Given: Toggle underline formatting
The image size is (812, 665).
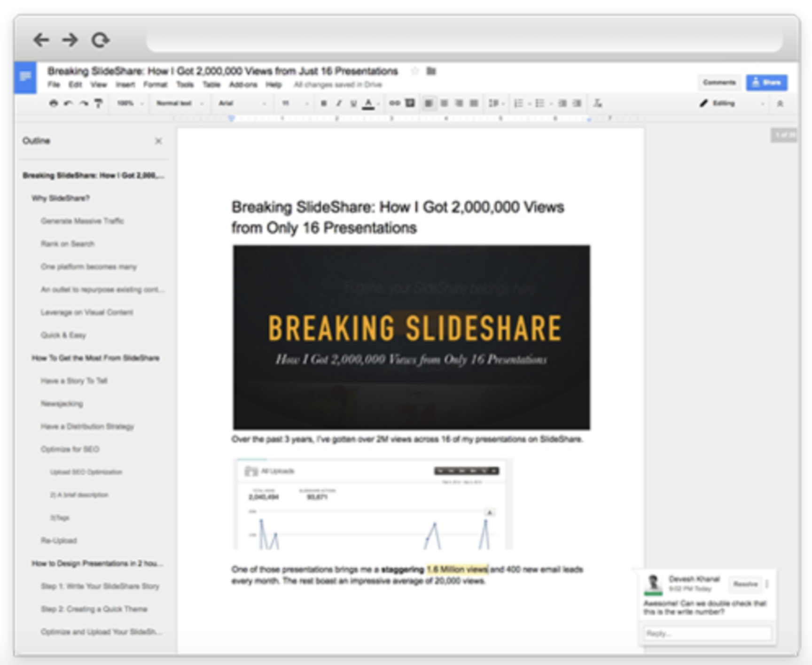Looking at the screenshot, I should pos(353,103).
